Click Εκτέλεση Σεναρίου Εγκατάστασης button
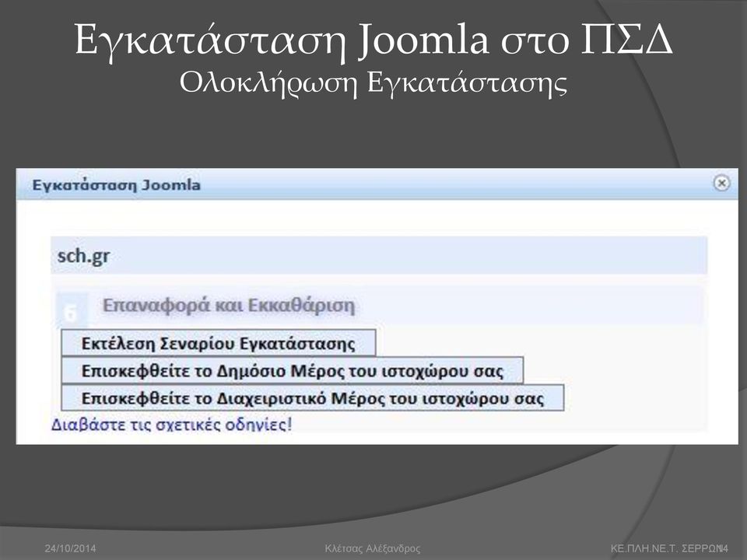This screenshot has height=560, width=747. click(218, 343)
